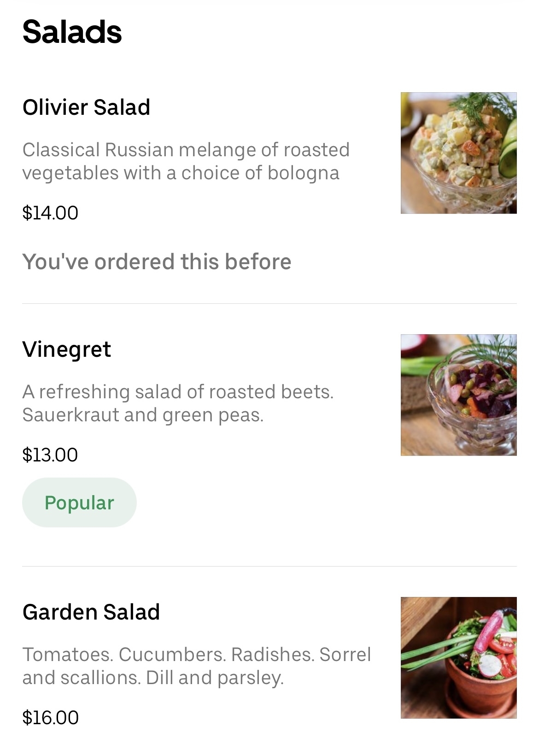
Task: Click the divider line above Garden Salad
Action: (x=269, y=567)
